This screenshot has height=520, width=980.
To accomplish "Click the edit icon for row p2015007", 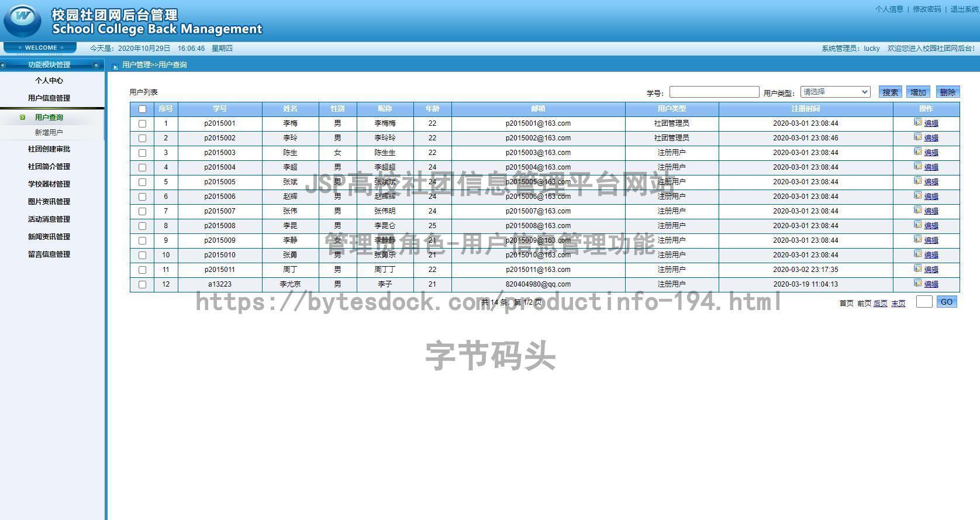I will (x=917, y=210).
